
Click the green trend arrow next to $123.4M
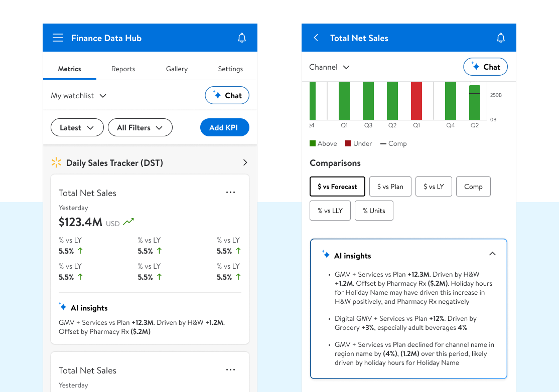click(129, 222)
